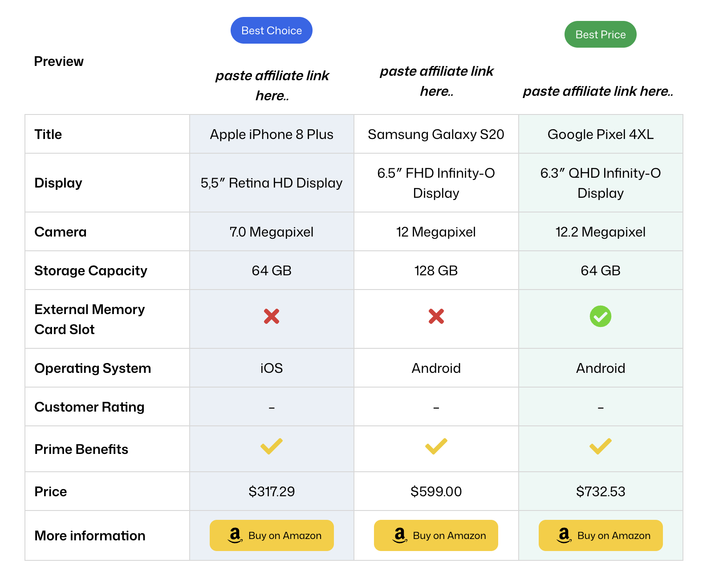Click the More information row label
The height and width of the screenshot is (588, 707).
(x=90, y=536)
